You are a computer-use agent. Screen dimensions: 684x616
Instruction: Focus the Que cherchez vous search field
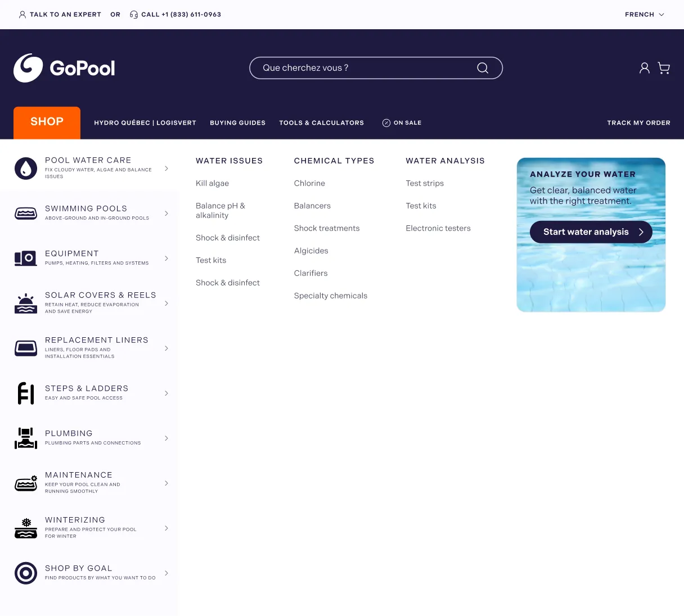point(376,68)
